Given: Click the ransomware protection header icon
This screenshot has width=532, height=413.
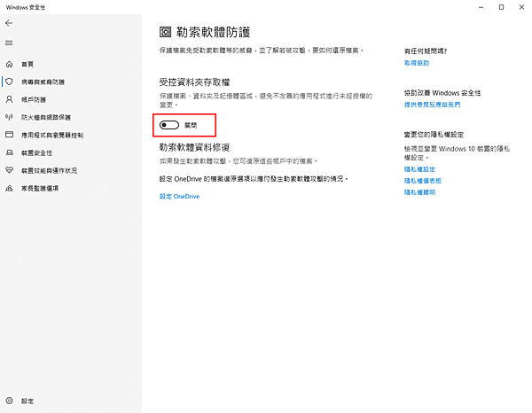Looking at the screenshot, I should (165, 32).
